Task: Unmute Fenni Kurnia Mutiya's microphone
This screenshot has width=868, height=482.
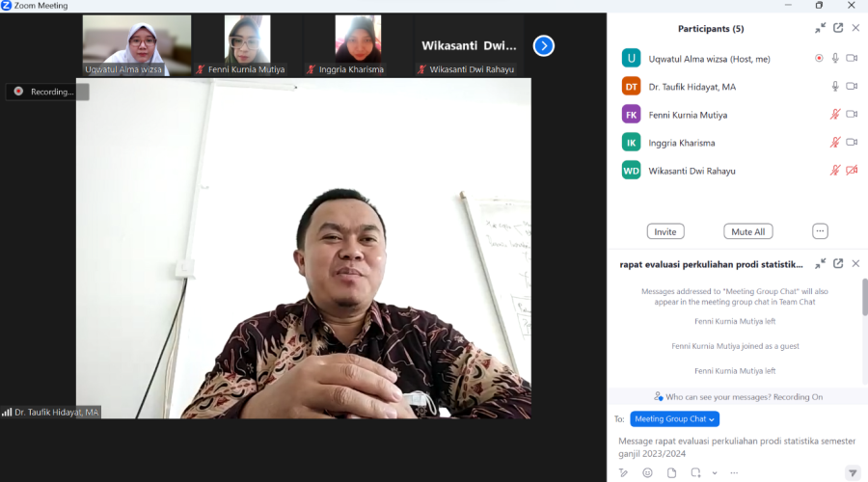Action: pos(835,114)
